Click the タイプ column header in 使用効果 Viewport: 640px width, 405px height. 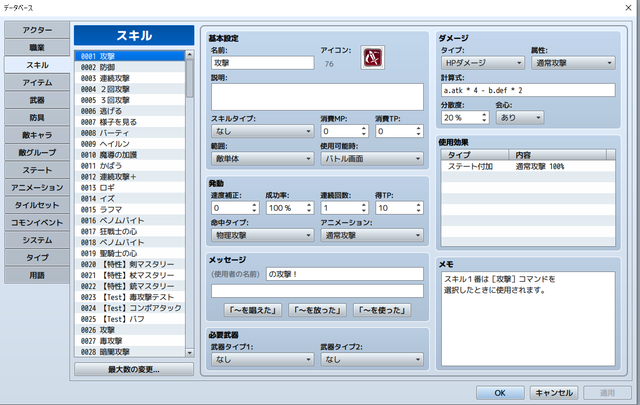point(475,155)
